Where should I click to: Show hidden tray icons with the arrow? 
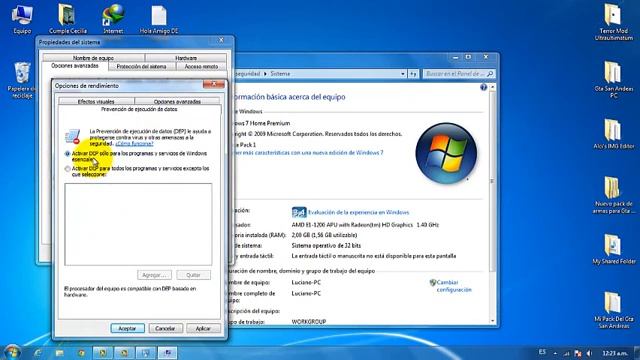point(555,353)
